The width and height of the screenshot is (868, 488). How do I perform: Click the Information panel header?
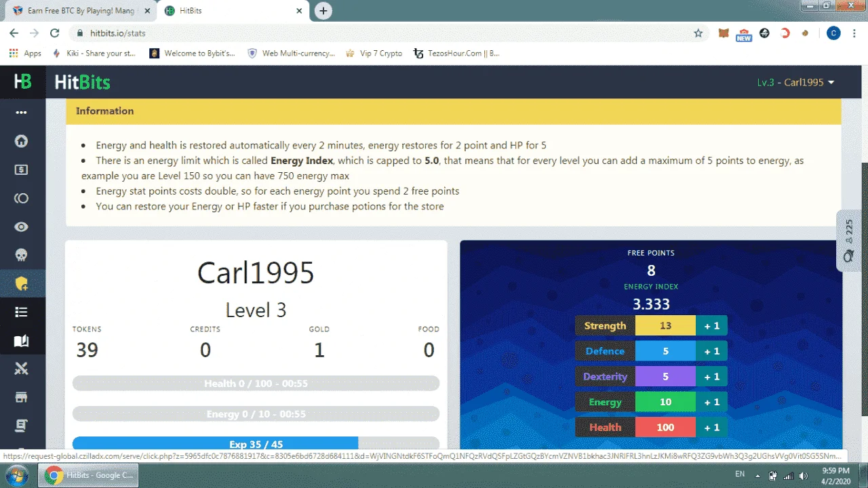454,111
